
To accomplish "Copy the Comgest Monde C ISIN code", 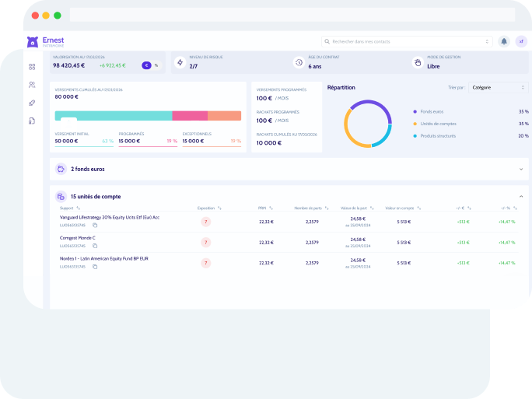I will click(95, 247).
